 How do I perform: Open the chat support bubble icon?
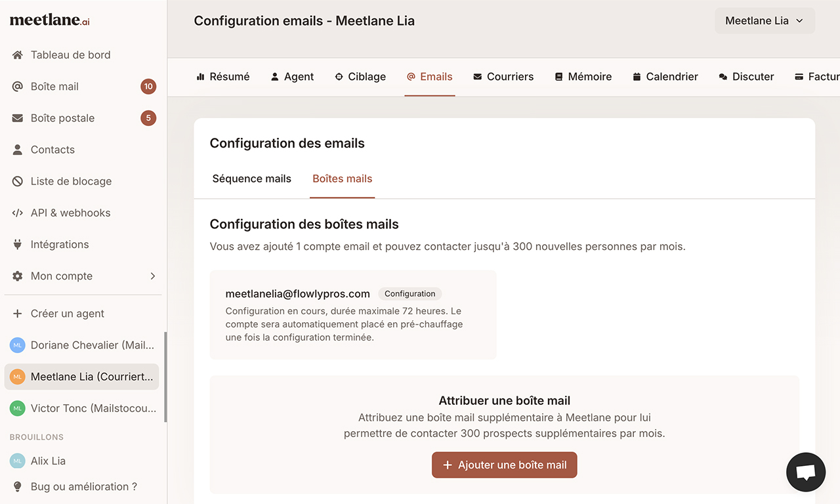[x=806, y=472]
